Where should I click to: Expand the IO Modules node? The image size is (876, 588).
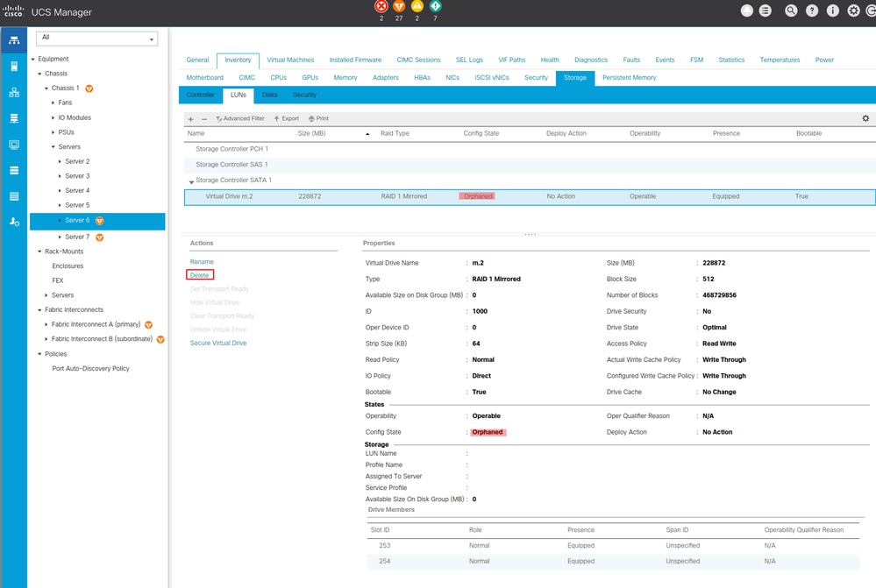coord(53,117)
